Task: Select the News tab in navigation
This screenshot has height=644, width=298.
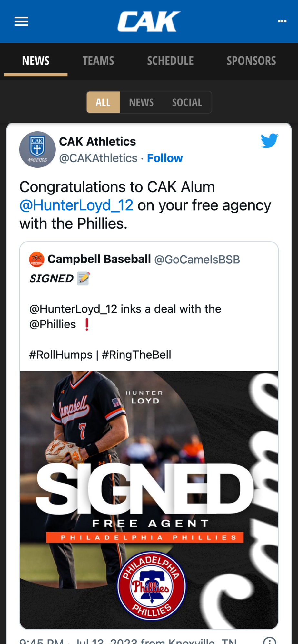Action: [36, 61]
